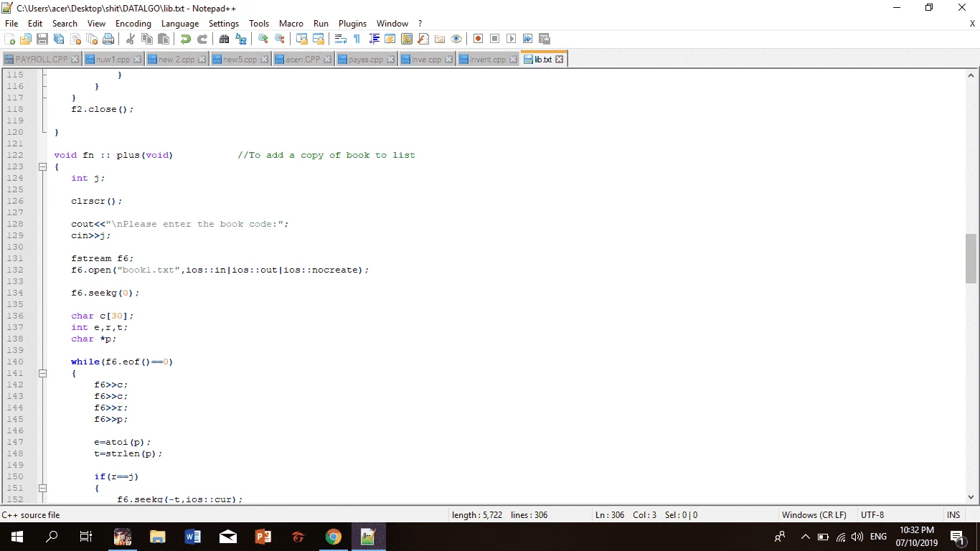This screenshot has width=980, height=551.
Task: Close the new5.cpp tab
Action: point(265,60)
